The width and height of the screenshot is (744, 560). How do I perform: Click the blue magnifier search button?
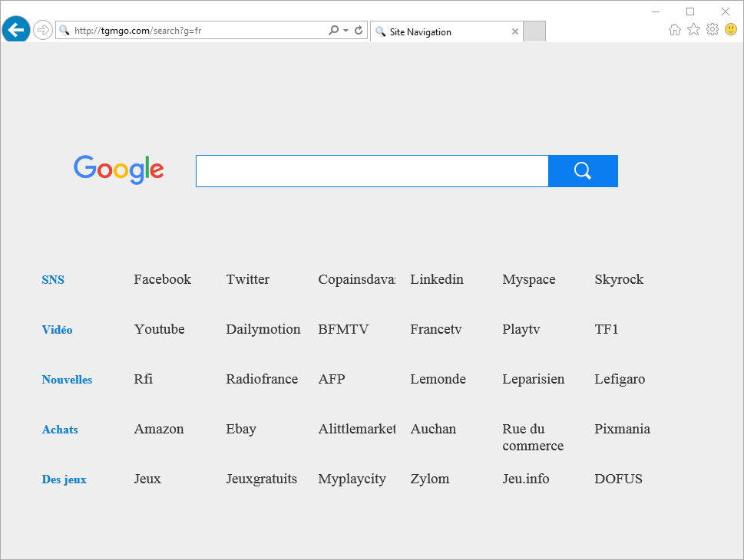(583, 170)
